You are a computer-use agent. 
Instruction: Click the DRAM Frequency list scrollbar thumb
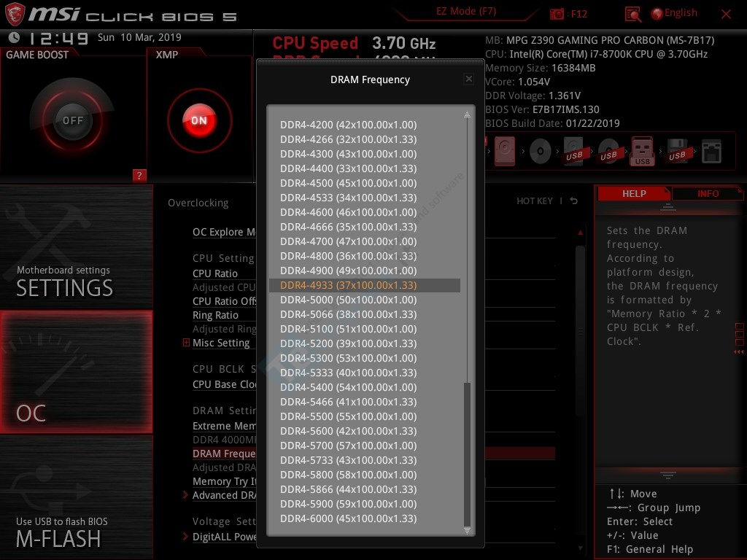[x=468, y=456]
